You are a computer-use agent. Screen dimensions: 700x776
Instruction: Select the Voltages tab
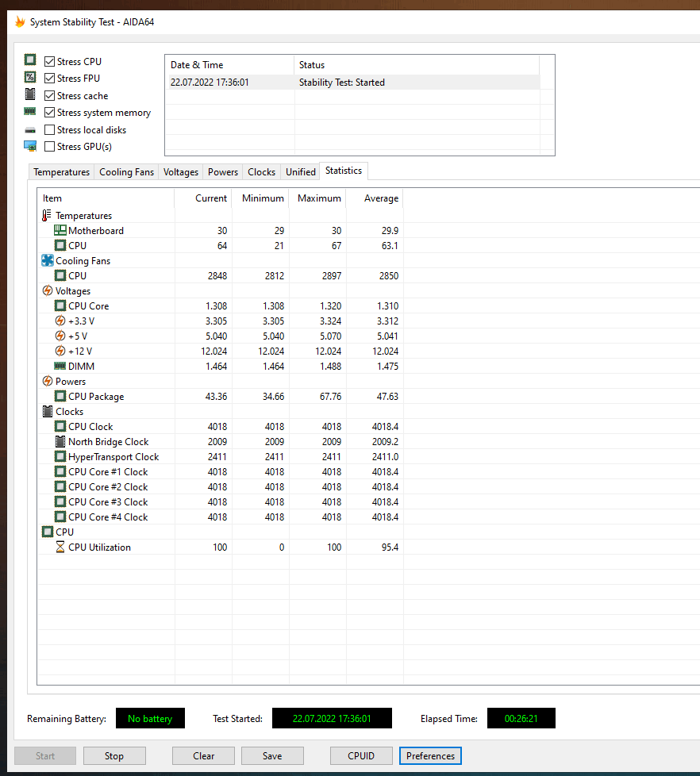pos(181,171)
